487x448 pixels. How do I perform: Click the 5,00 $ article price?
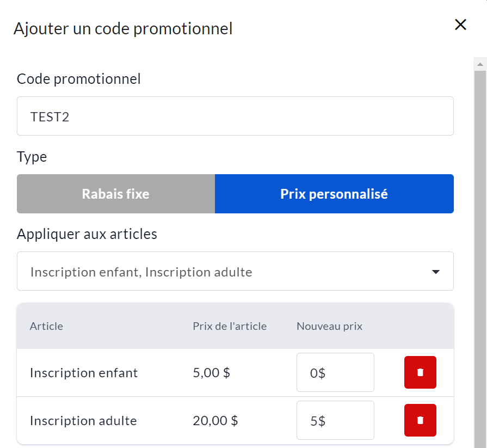tap(211, 373)
